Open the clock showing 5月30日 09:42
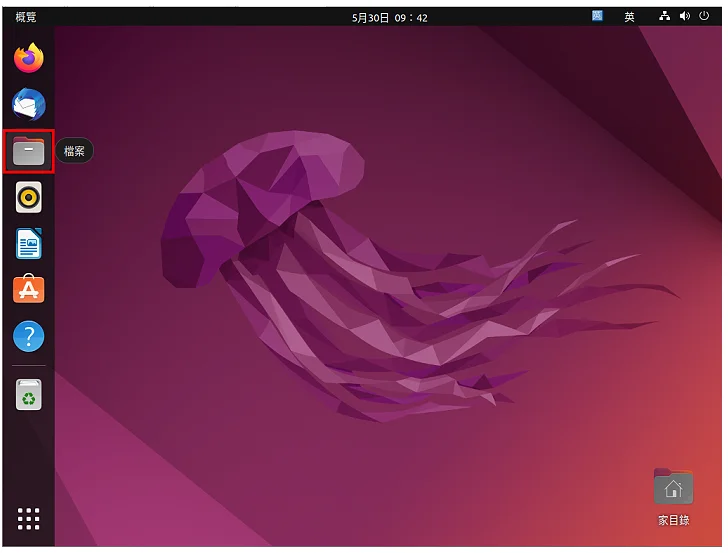Screen dimensions: 728x553 pyautogui.click(x=390, y=18)
